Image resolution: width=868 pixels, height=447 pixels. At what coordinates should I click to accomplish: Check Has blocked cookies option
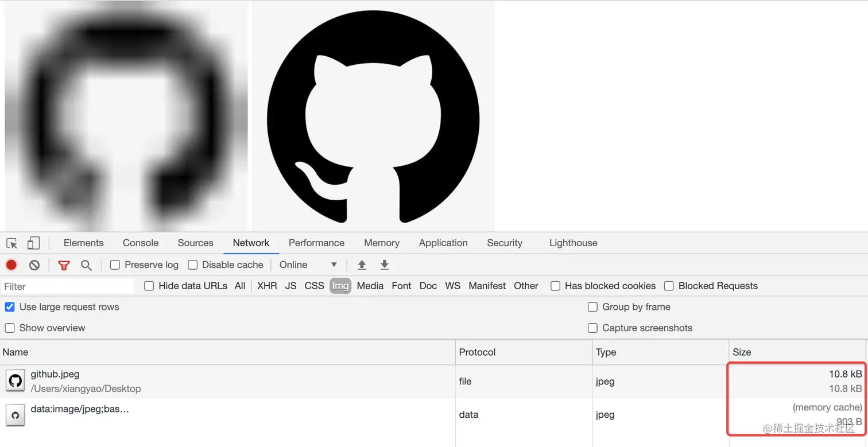(x=555, y=286)
